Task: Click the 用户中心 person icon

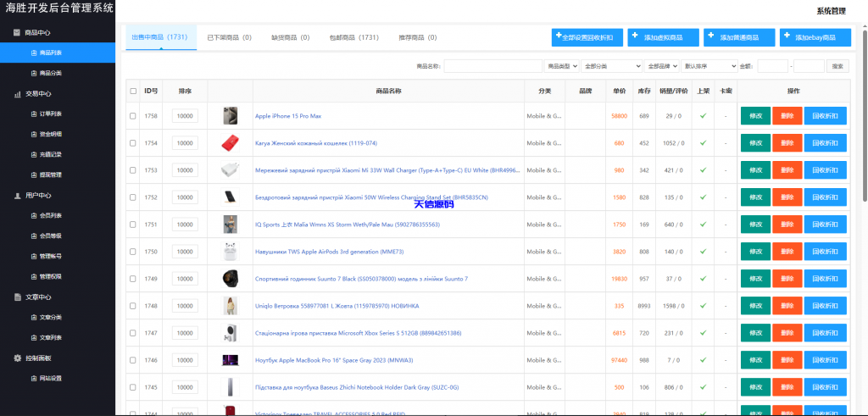Action: coord(17,195)
